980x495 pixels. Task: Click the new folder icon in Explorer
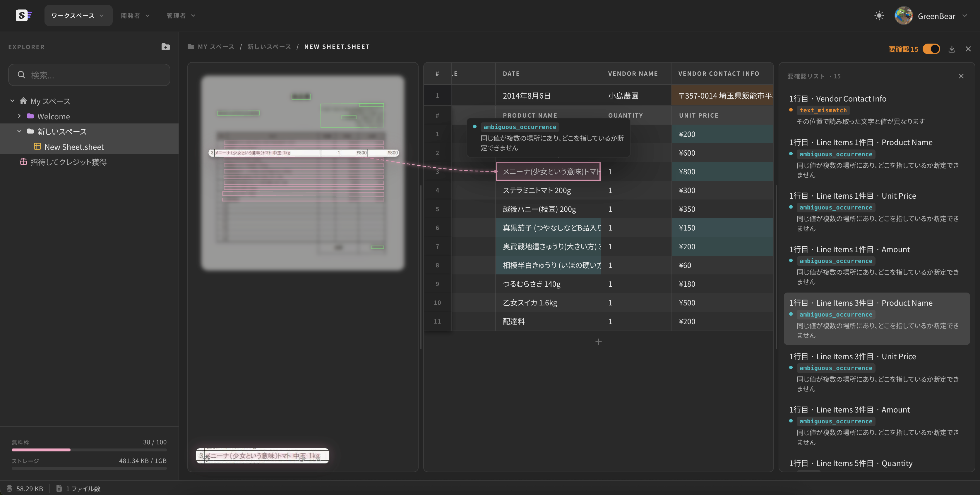[165, 47]
